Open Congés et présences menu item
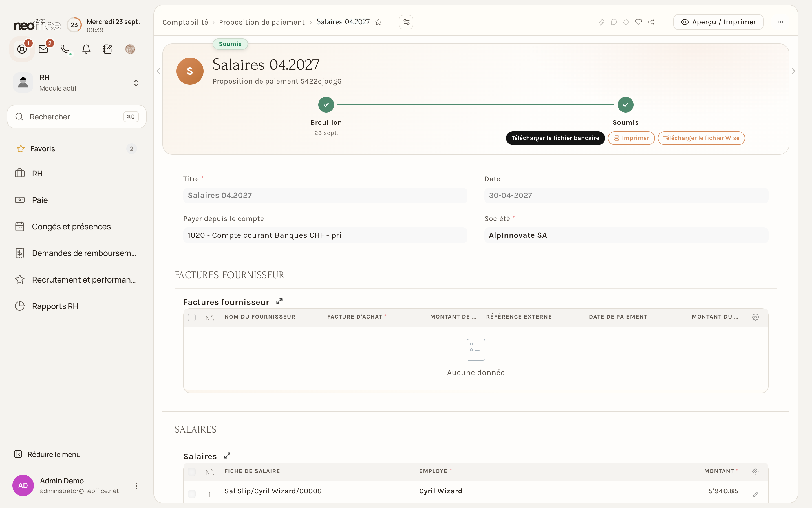Image resolution: width=812 pixels, height=508 pixels. coord(76,227)
